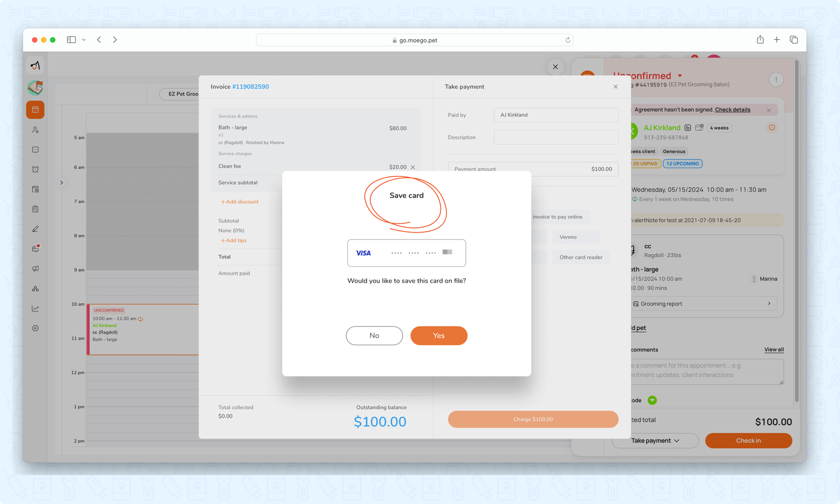Open the reports chart icon in sidebar

pos(35,308)
